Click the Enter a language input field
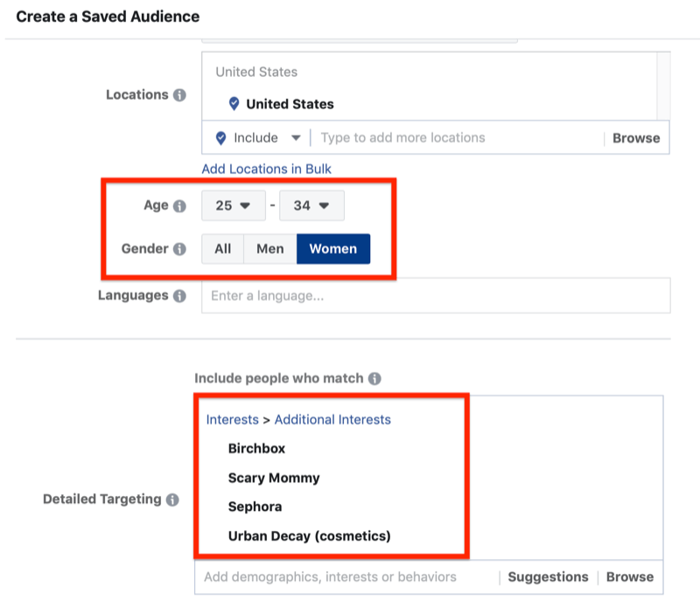700x608 pixels. pos(436,296)
